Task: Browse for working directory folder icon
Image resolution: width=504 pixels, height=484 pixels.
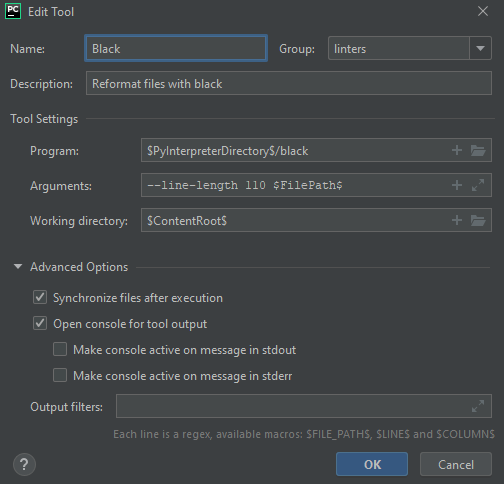Action: 478,220
